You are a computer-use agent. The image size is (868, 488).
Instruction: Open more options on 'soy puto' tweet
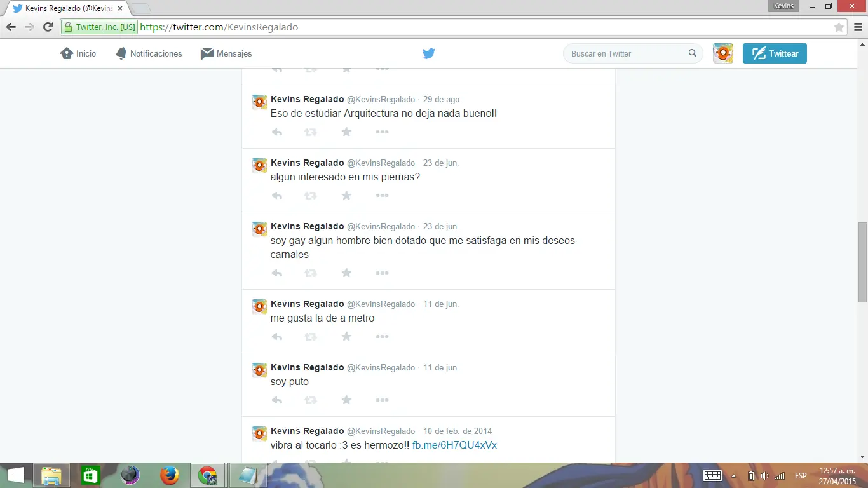(382, 400)
